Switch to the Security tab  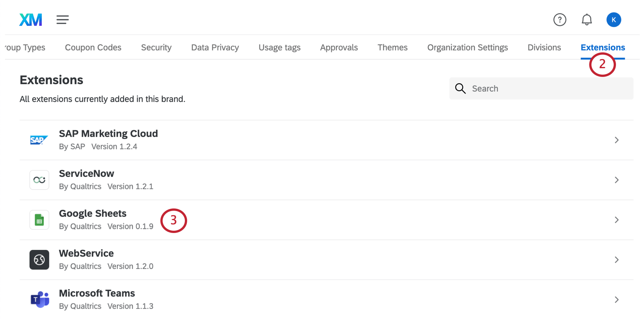pos(156,47)
